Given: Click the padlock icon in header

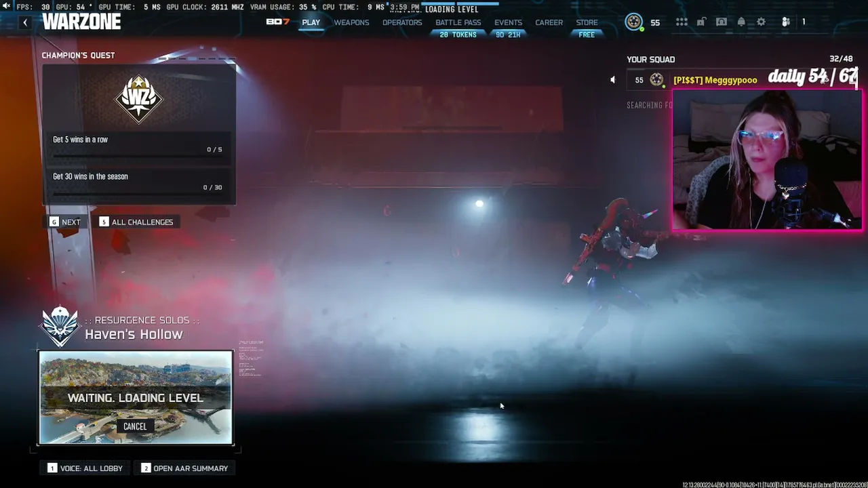Looking at the screenshot, I should (701, 22).
